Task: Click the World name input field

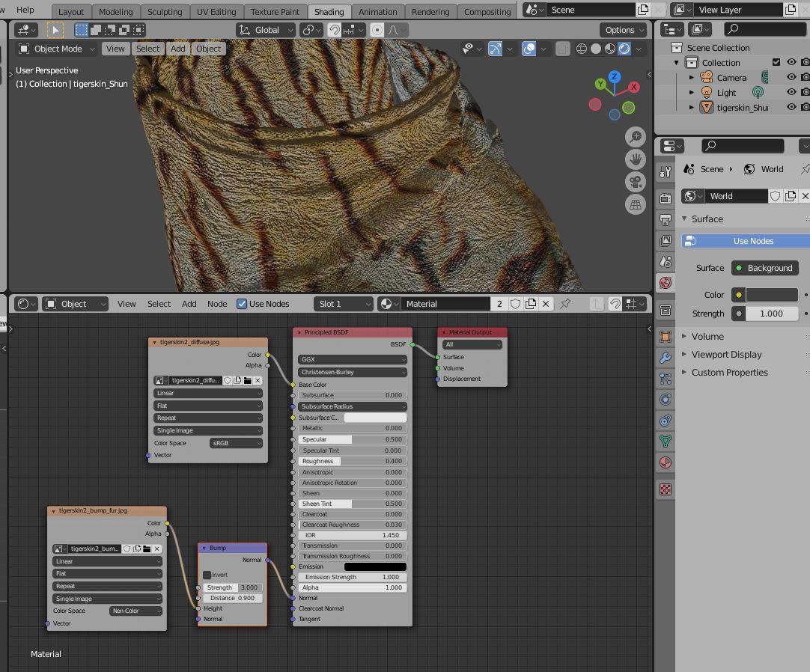Action: pyautogui.click(x=737, y=196)
